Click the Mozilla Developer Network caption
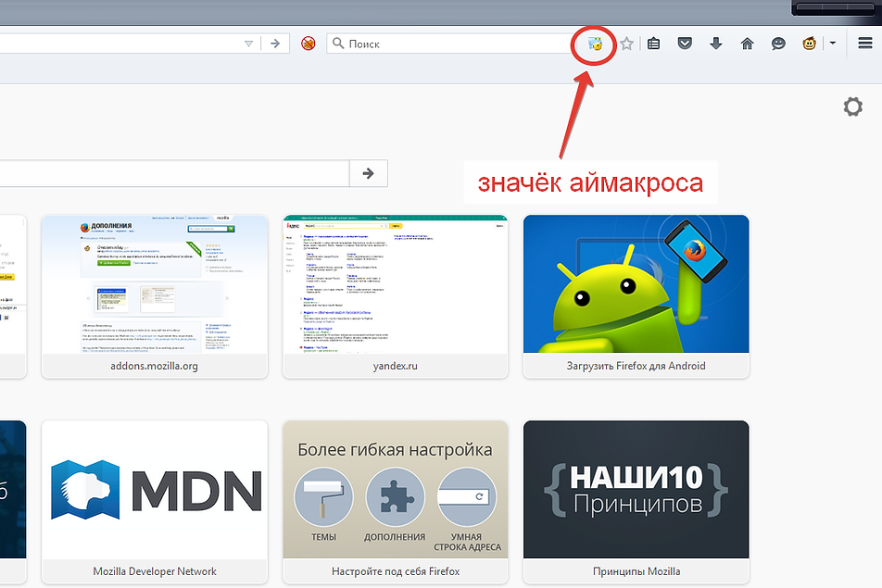This screenshot has height=588, width=882. point(155,571)
